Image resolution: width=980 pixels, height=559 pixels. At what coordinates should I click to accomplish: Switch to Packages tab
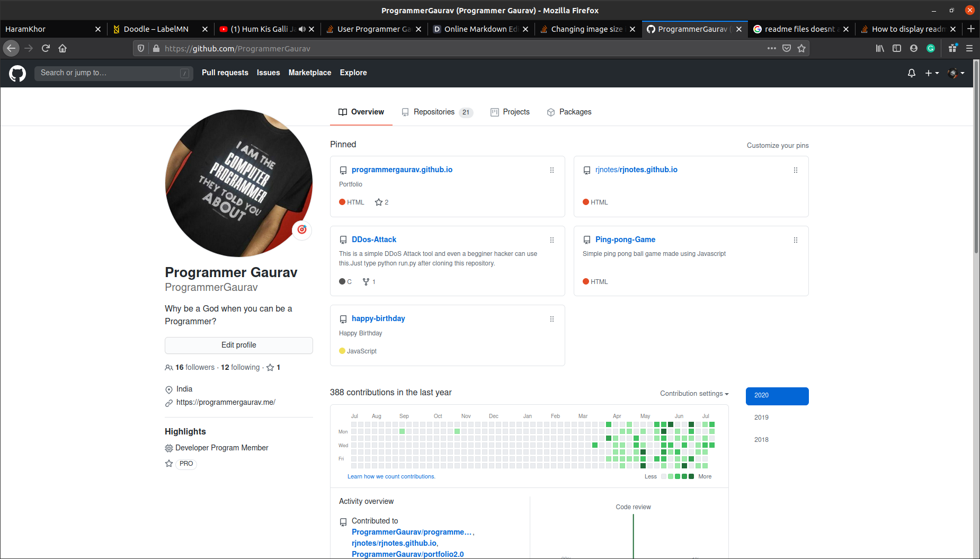[x=569, y=112]
